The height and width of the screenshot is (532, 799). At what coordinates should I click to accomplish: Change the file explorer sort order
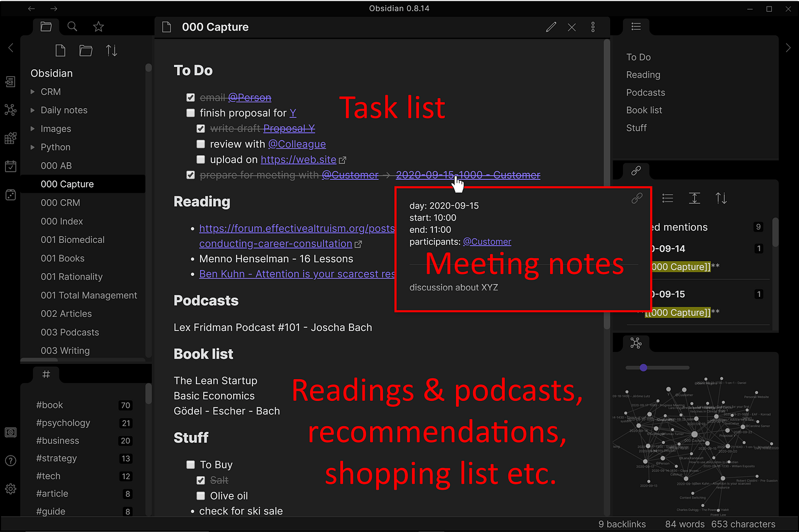click(111, 50)
